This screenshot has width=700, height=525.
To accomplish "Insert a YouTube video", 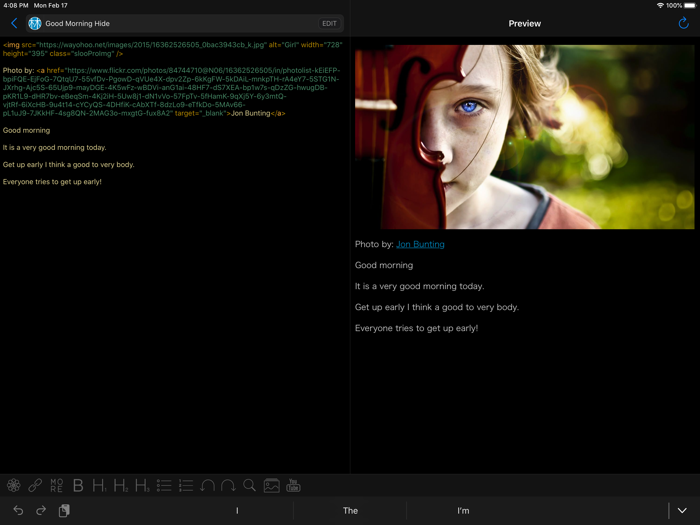I will (x=293, y=485).
